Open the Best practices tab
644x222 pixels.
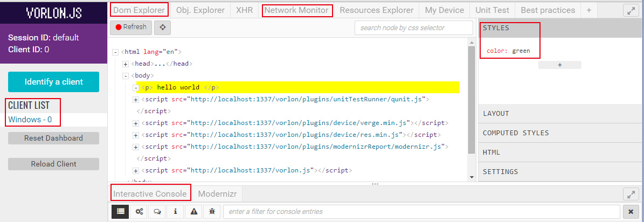click(548, 10)
